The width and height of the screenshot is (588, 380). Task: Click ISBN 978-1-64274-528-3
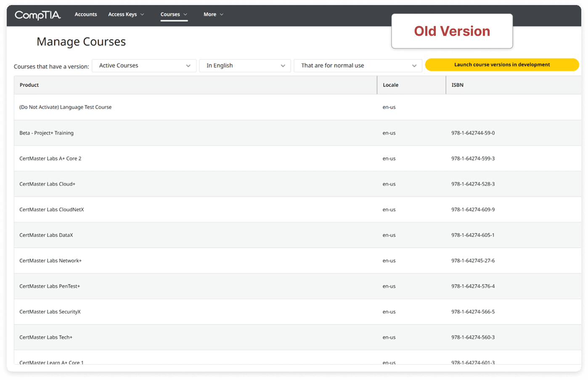tap(473, 184)
